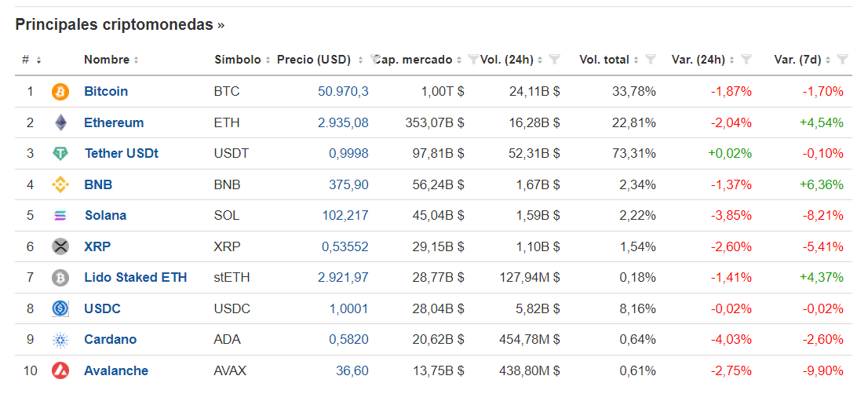868x394 pixels.
Task: Click Avalanche 7d change -9,90%
Action: 823,370
